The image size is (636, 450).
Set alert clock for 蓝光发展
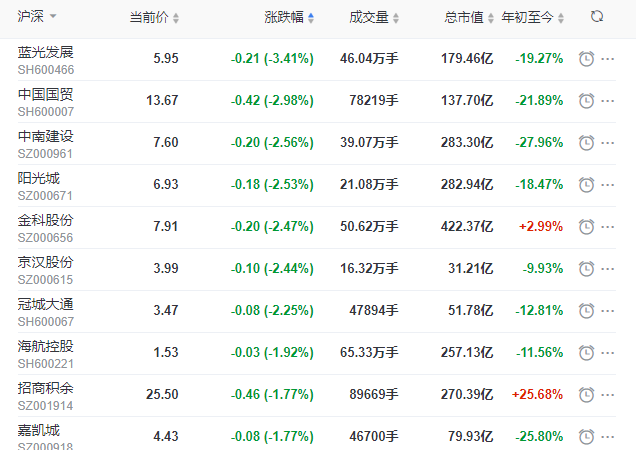[586, 59]
